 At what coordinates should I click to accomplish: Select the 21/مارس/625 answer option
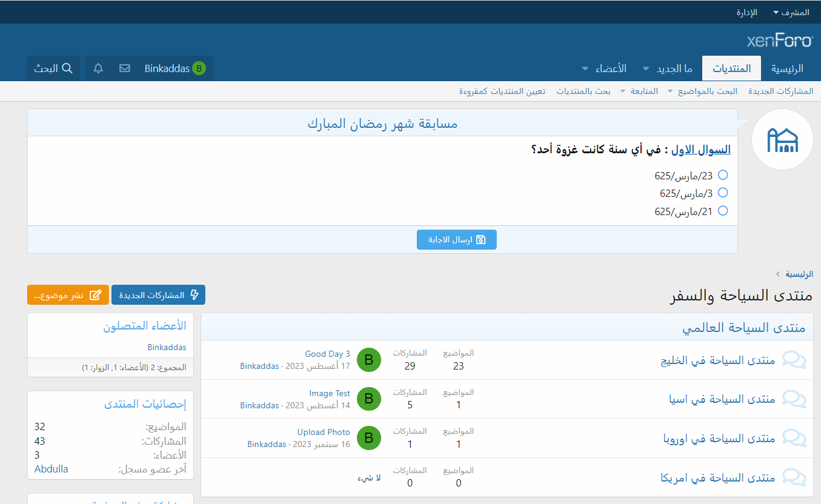722,211
